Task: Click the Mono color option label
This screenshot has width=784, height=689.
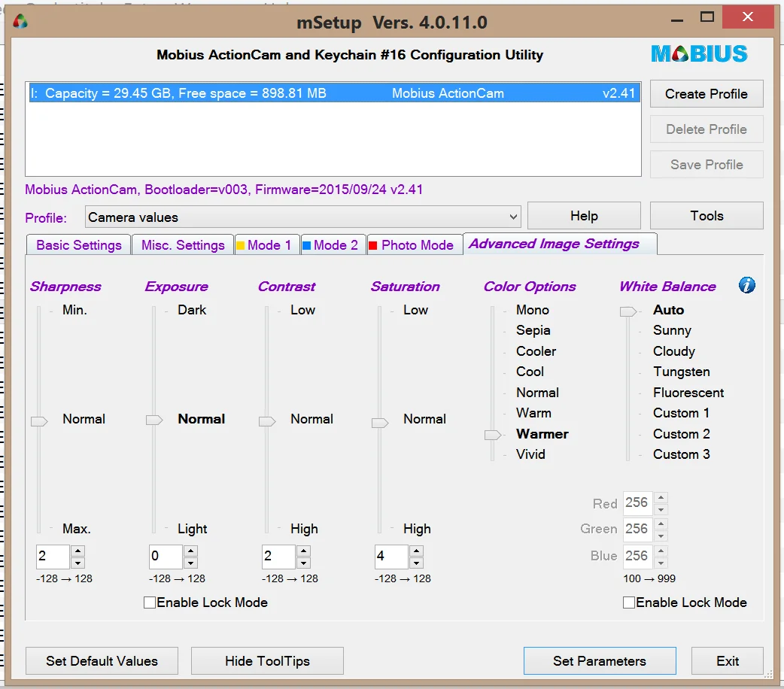Action: coord(533,310)
